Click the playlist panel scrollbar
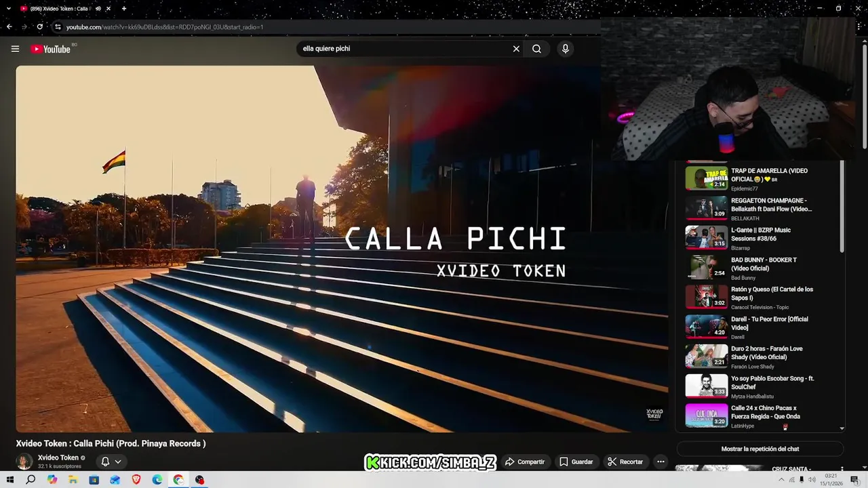 coord(842,207)
